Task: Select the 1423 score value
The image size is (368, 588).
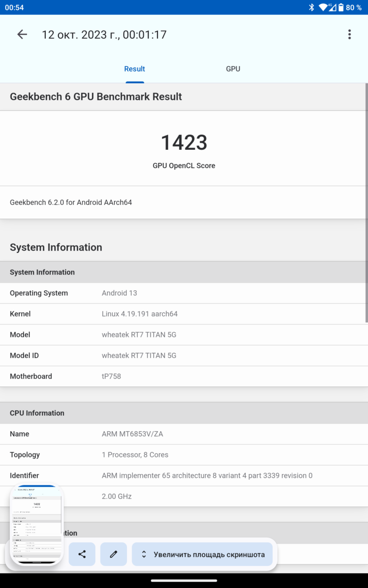Action: pyautogui.click(x=184, y=143)
